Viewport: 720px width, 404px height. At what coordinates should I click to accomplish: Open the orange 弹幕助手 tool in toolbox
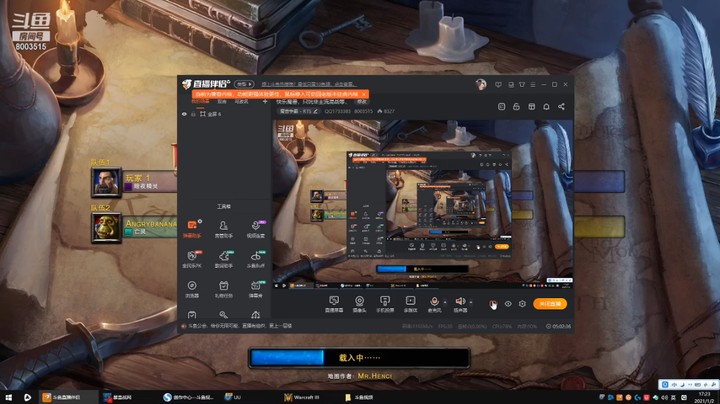pyautogui.click(x=192, y=228)
